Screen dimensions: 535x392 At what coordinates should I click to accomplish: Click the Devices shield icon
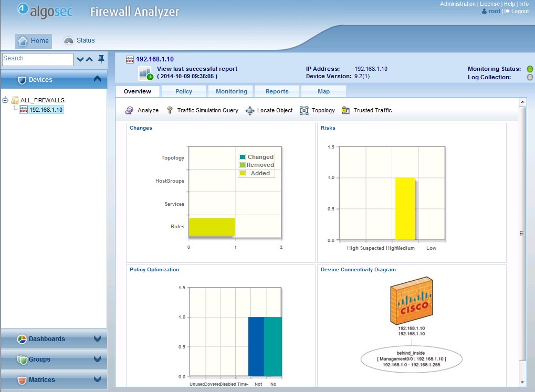click(x=22, y=80)
